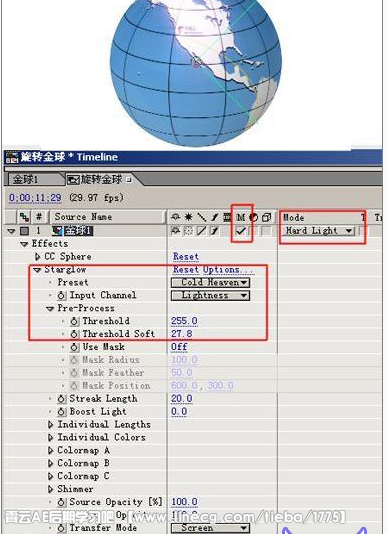Click the Use Mask stopwatch
388x534 pixels.
coord(74,347)
